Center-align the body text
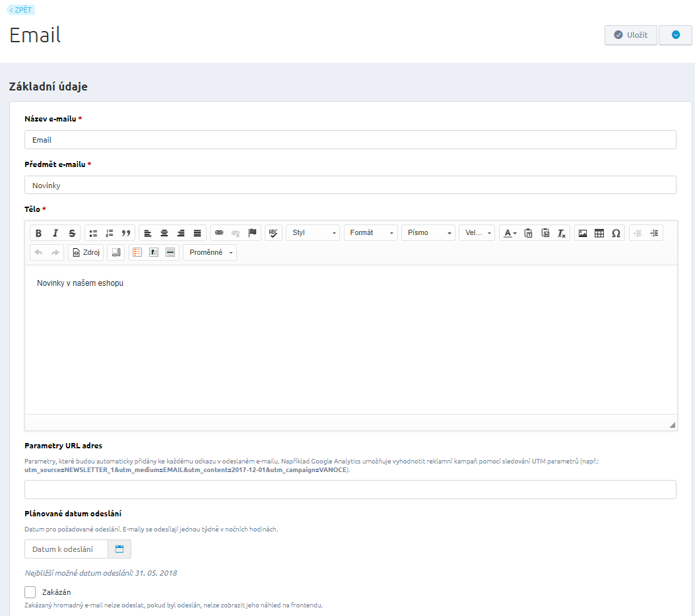 pos(164,233)
